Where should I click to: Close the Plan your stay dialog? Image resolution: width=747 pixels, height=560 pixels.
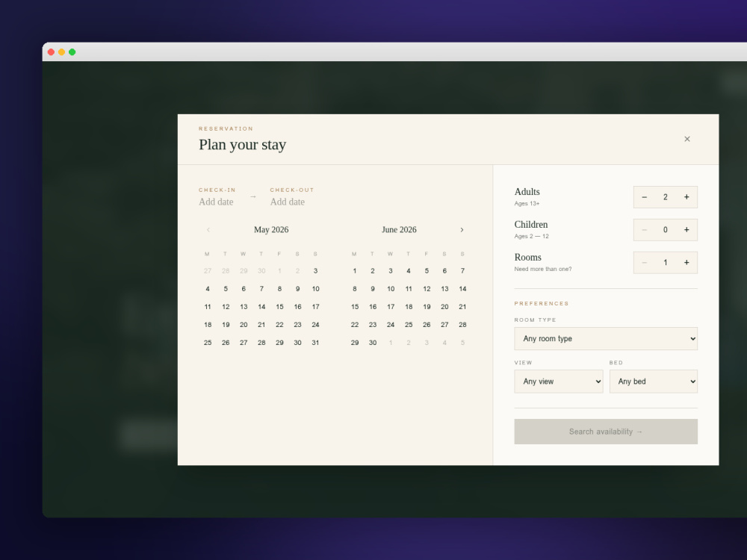687,139
